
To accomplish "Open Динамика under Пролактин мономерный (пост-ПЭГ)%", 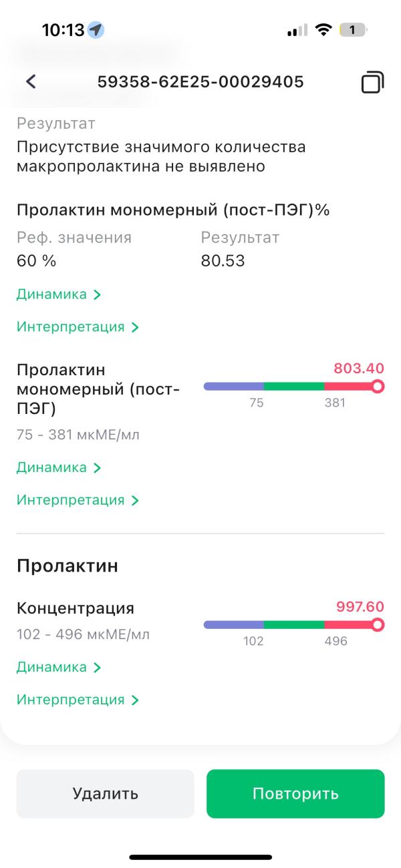I will click(x=59, y=294).
